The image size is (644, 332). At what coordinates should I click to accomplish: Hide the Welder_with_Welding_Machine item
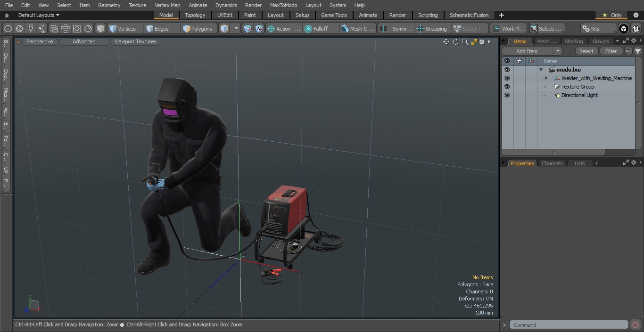pos(507,78)
